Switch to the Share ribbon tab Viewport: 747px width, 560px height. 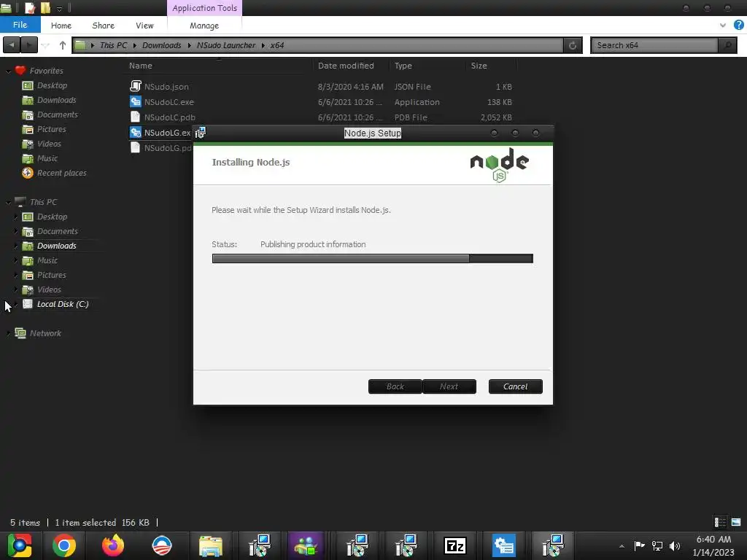[103, 26]
